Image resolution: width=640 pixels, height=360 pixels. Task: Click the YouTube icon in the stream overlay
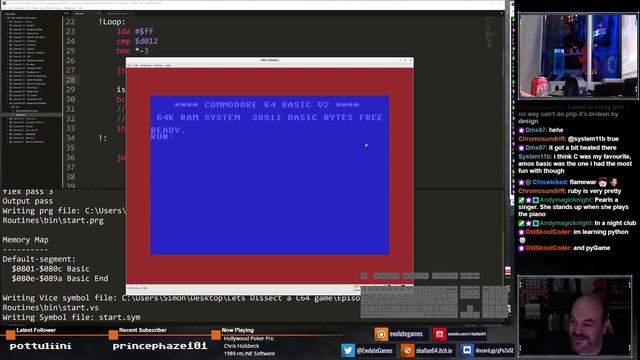point(439,334)
